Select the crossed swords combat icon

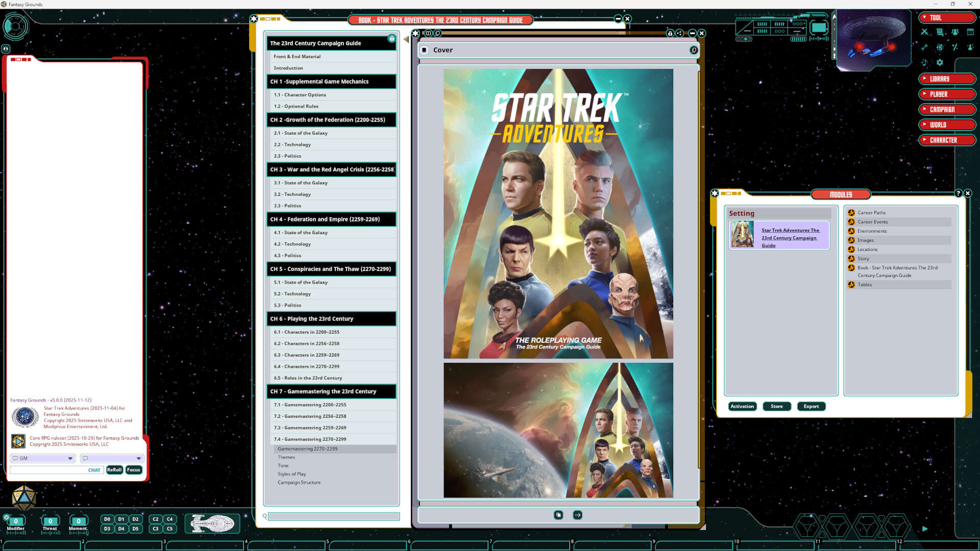pos(924,32)
